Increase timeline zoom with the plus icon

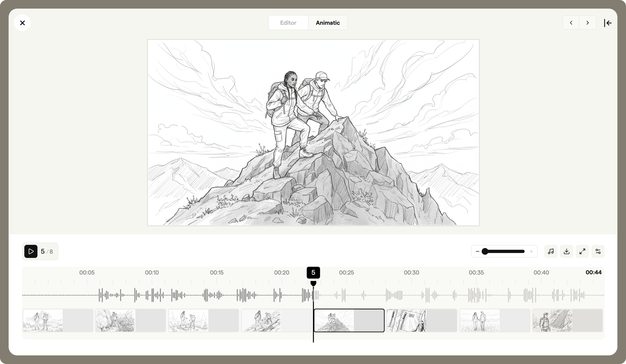tap(531, 251)
